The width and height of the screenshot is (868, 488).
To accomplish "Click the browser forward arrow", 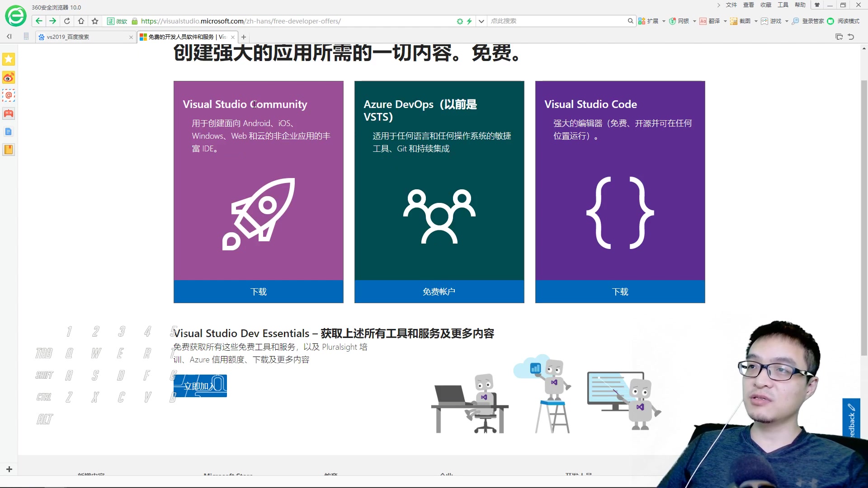I will [x=53, y=21].
